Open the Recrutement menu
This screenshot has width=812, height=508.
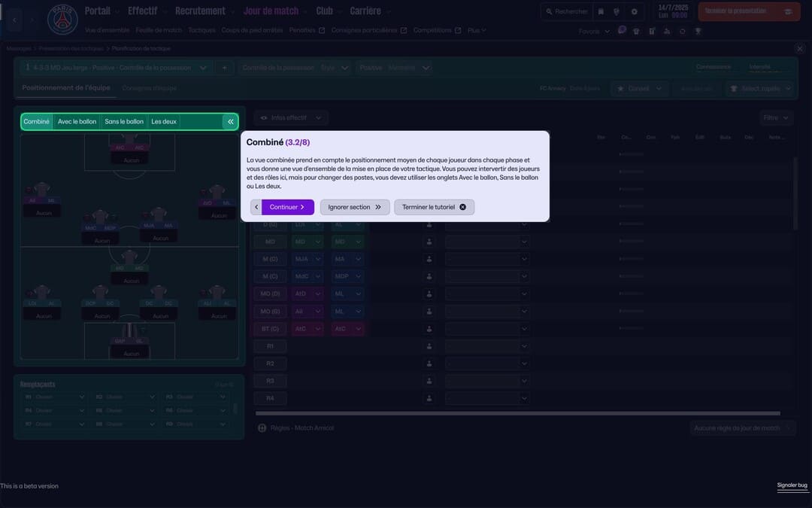coord(200,11)
